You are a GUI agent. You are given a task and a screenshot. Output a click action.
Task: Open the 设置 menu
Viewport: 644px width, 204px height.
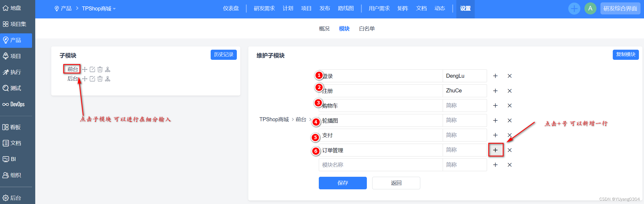point(465,9)
